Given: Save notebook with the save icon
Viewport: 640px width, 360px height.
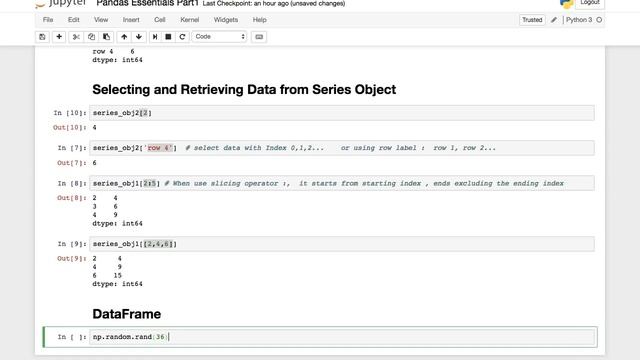Looking at the screenshot, I should pos(42,37).
